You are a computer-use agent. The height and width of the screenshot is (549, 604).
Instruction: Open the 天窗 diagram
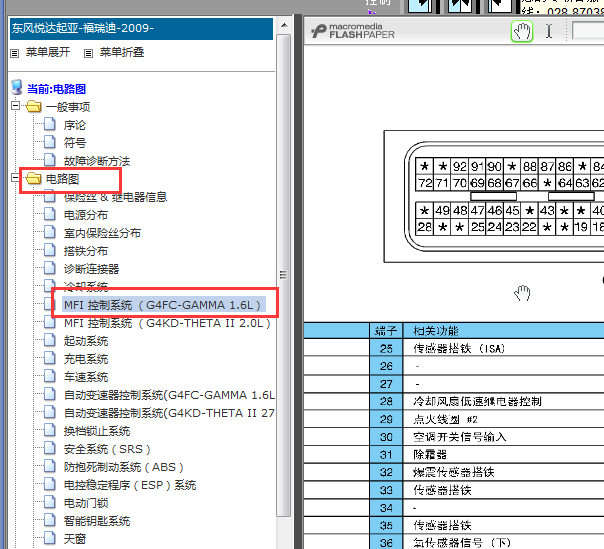[75, 539]
